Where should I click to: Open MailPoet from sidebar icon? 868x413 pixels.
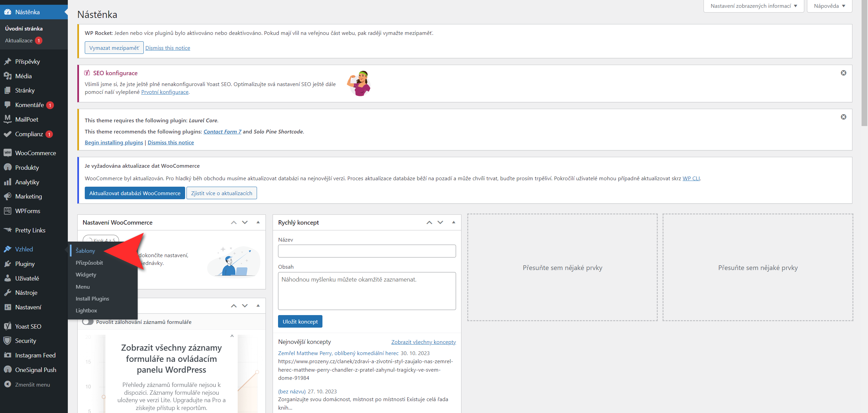tap(7, 119)
